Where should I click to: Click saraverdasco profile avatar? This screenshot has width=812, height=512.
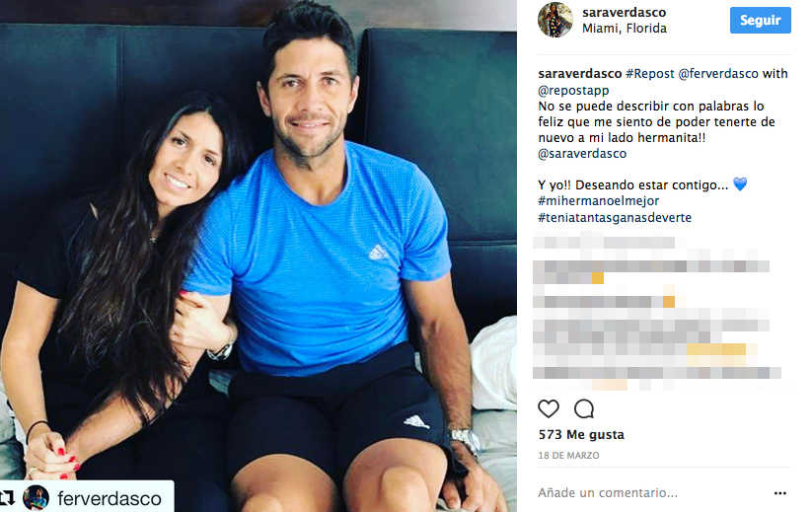555,20
